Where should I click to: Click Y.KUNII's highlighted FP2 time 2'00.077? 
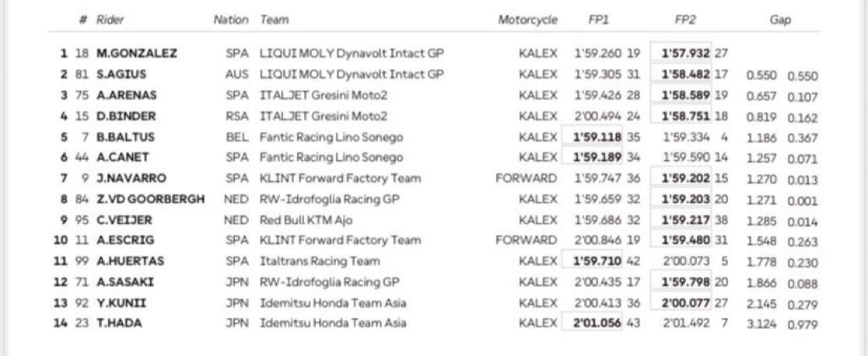click(x=685, y=303)
